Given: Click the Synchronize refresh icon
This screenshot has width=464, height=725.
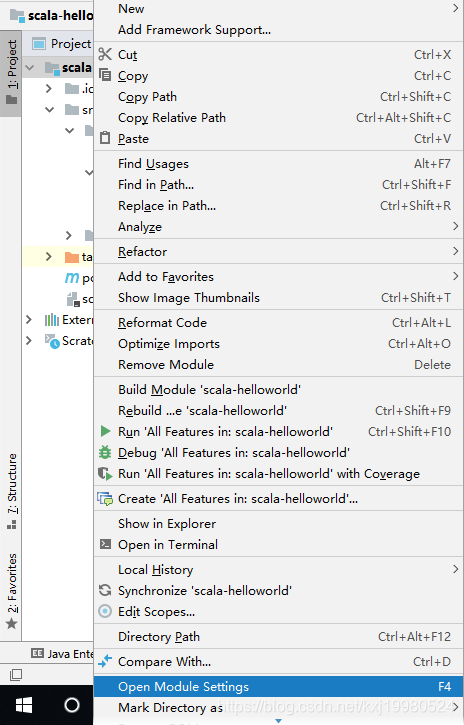Looking at the screenshot, I should (x=105, y=590).
